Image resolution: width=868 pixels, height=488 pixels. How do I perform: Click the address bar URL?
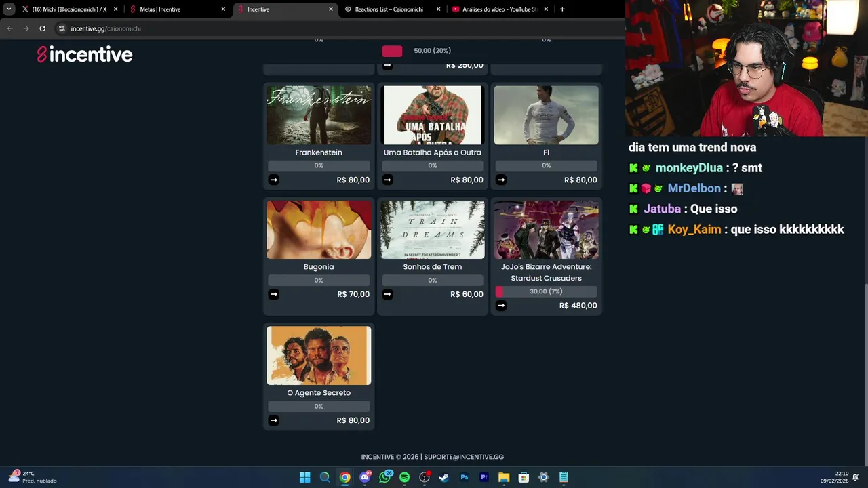click(x=106, y=28)
